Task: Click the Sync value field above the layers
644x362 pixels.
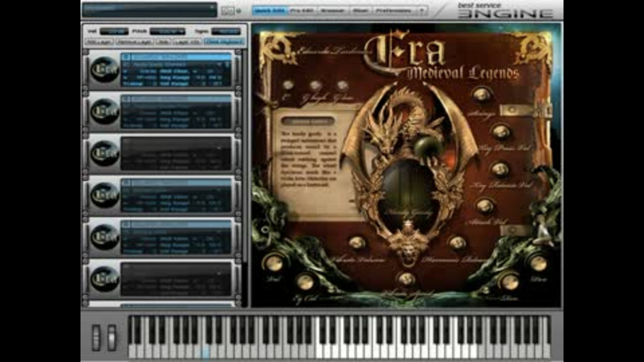Action: tap(225, 32)
